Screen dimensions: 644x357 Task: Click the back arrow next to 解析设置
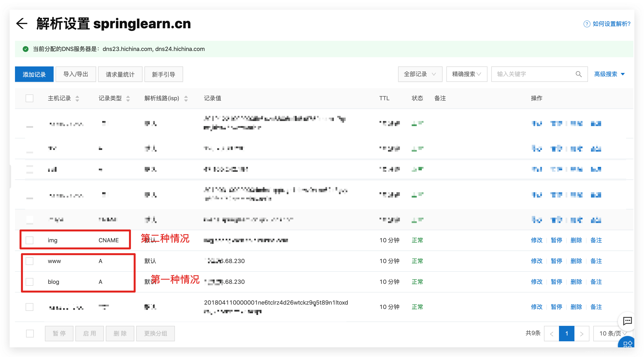pyautogui.click(x=22, y=24)
